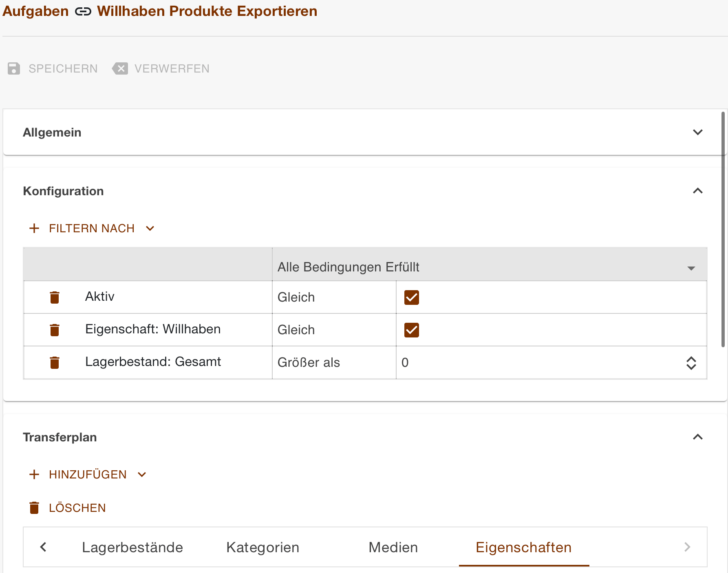The image size is (728, 573).
Task: Switch to the Kategorien tab
Action: (263, 547)
